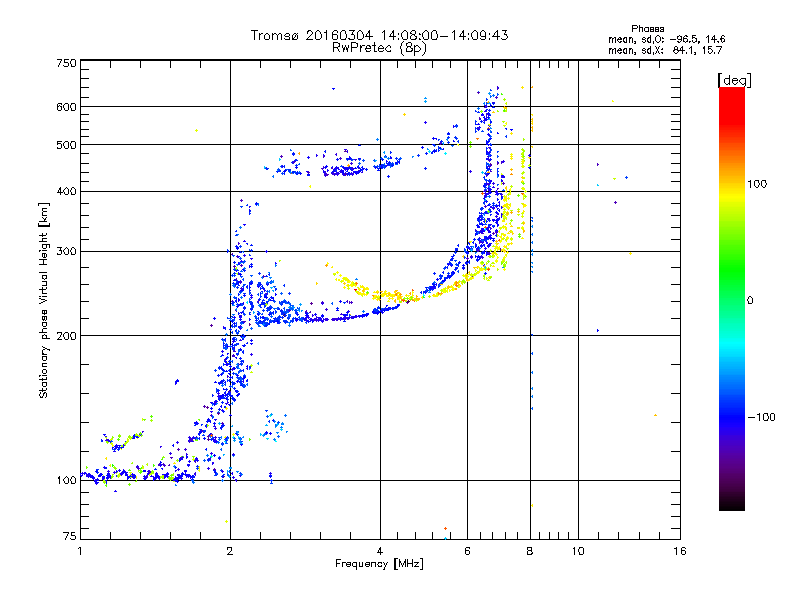Screen dimensions: 800x600
Task: Click the colorbar tick label '100'
Action: (757, 184)
